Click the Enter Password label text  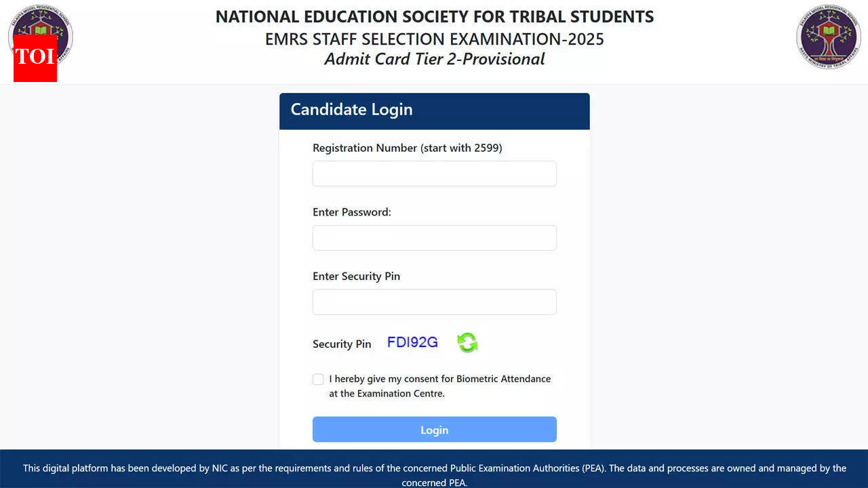tap(351, 211)
